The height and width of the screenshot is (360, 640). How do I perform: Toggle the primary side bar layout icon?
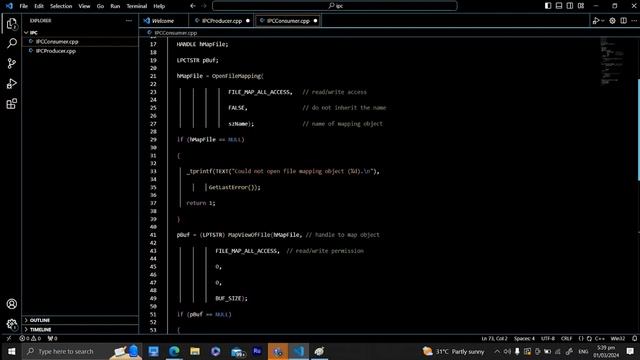click(548, 6)
